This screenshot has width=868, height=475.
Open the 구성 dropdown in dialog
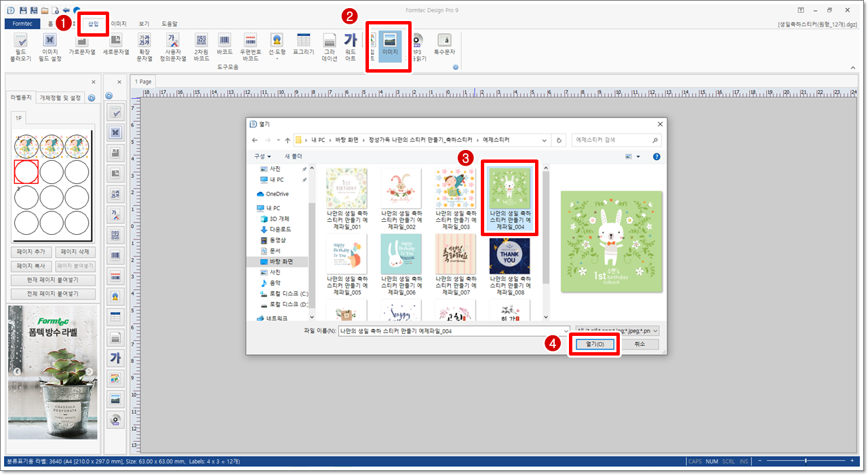click(262, 156)
